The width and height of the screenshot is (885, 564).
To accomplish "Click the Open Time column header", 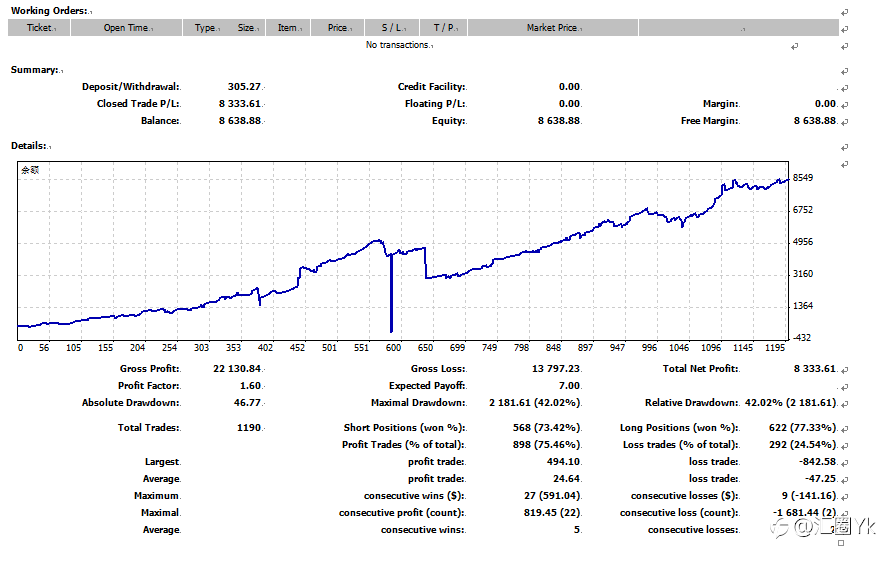I will [126, 28].
